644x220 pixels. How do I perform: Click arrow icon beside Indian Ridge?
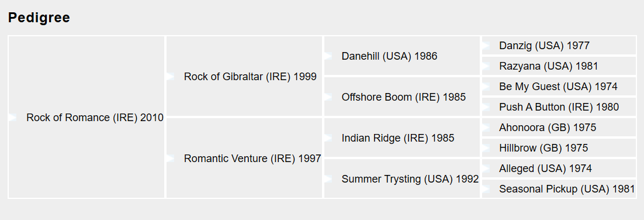[328, 138]
